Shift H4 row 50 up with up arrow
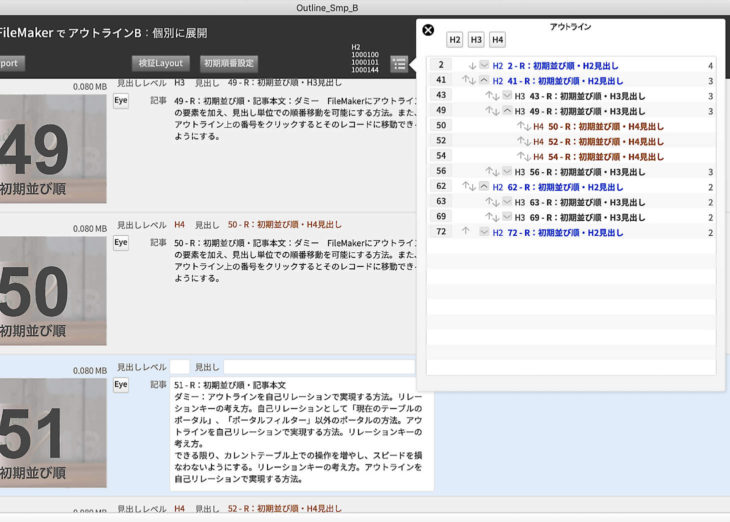Image resolution: width=730 pixels, height=522 pixels. (x=520, y=126)
